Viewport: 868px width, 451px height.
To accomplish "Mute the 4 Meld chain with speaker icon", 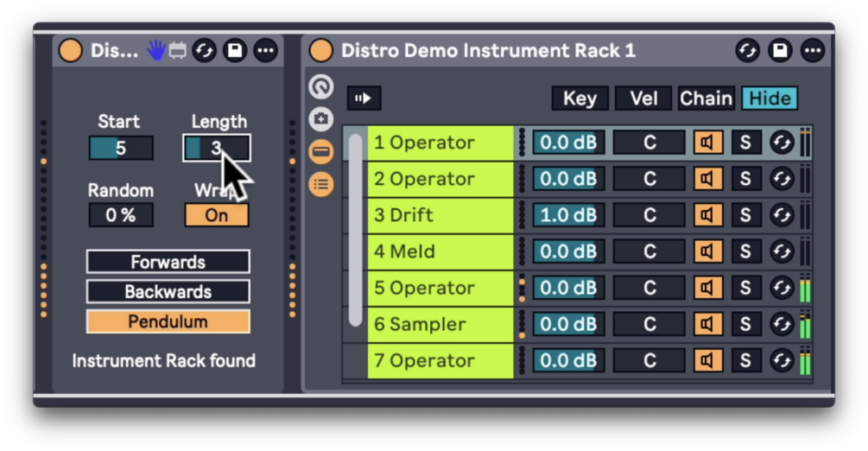I will pos(708,251).
